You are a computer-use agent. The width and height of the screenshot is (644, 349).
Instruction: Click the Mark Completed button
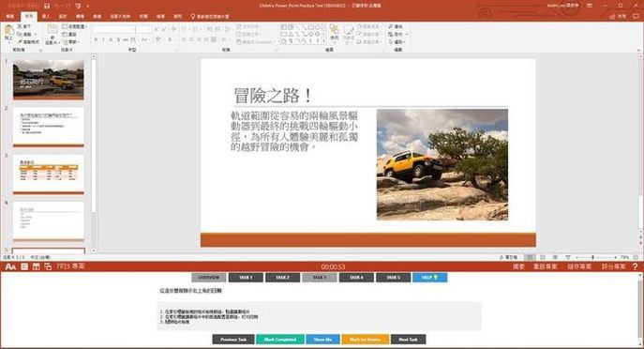pyautogui.click(x=280, y=339)
